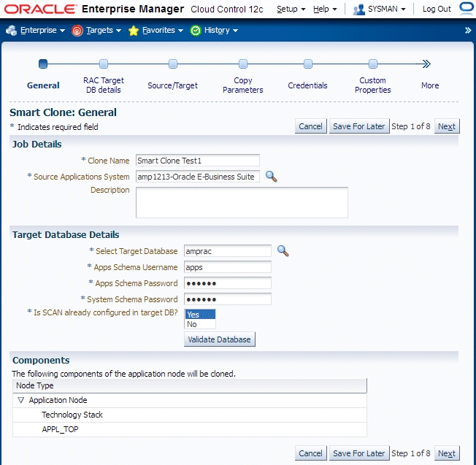Click the Apps Schema Username field
Viewport: 476px width, 465px height.
click(x=227, y=267)
